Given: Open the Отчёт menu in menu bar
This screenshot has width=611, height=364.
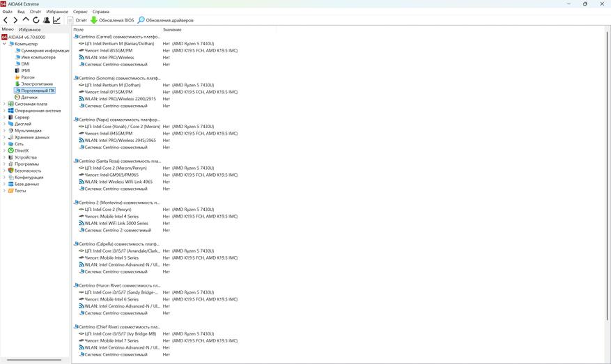Looking at the screenshot, I should click(x=36, y=12).
